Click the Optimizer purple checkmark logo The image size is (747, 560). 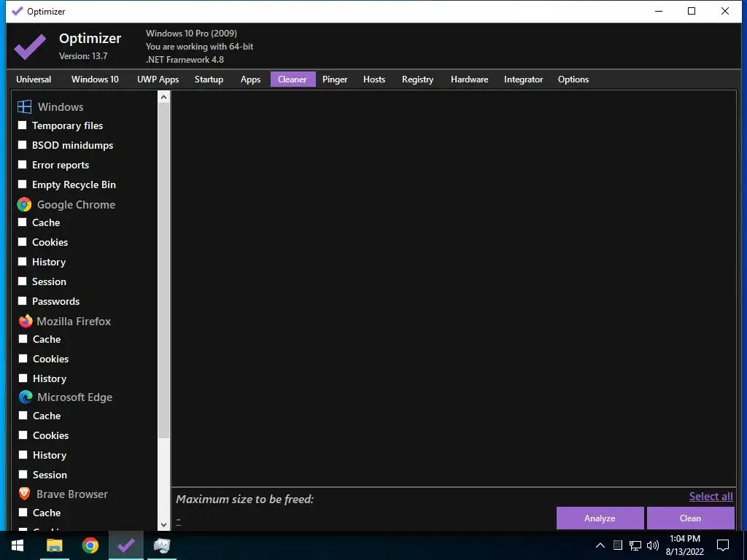(x=30, y=46)
